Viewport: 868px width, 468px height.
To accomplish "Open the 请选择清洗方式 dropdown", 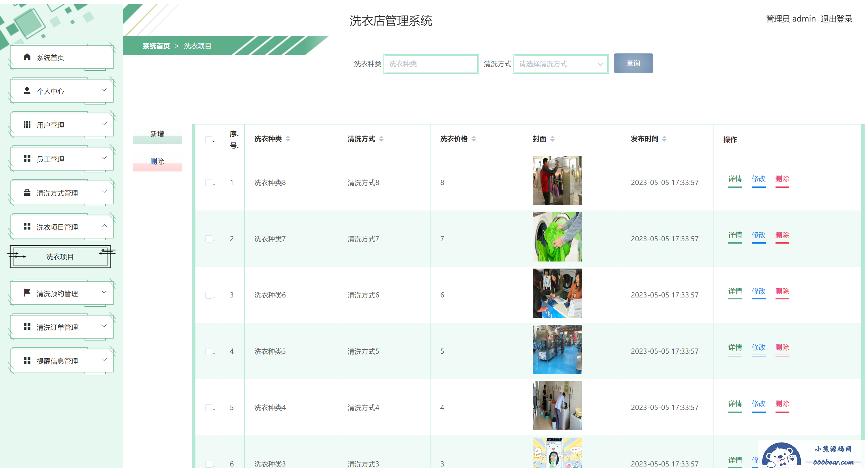I will pos(561,64).
